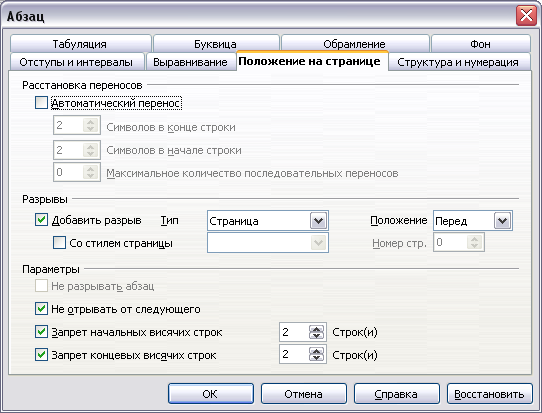Switch to the Фон tab
The width and height of the screenshot is (542, 413).
coord(481,44)
